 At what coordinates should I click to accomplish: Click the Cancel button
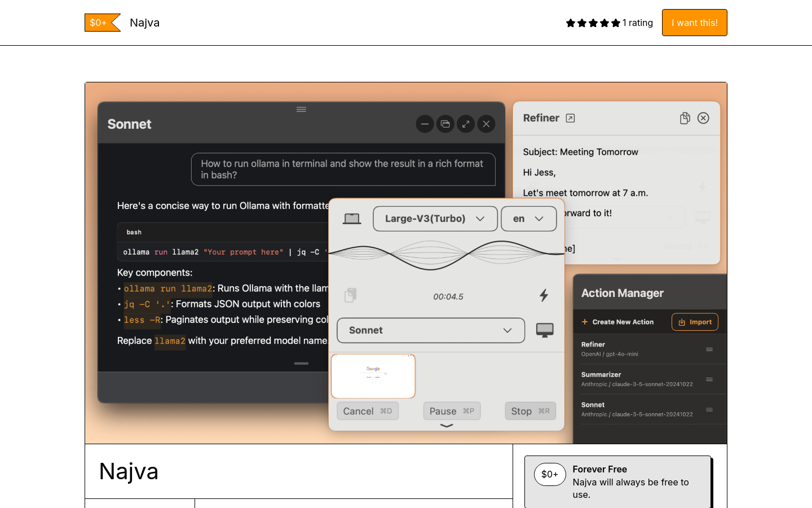(368, 411)
